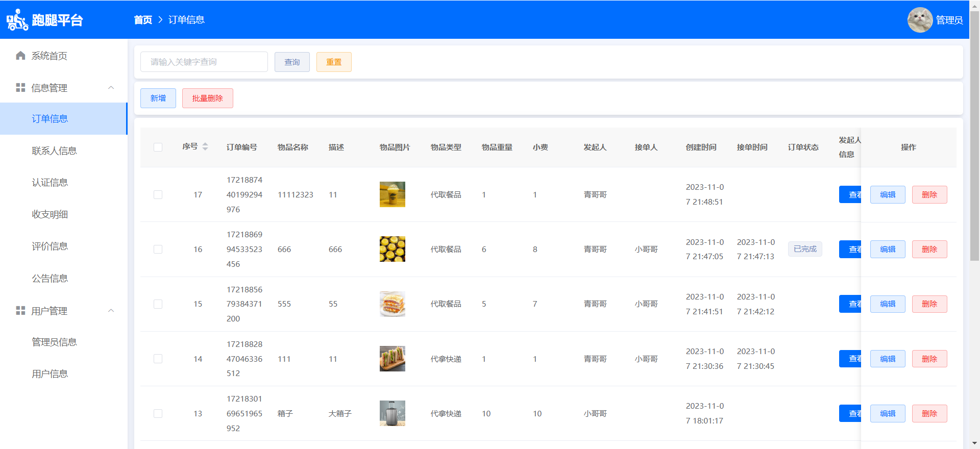980x449 pixels.
Task: Sort the table by 序号 column arrows
Action: (x=205, y=147)
